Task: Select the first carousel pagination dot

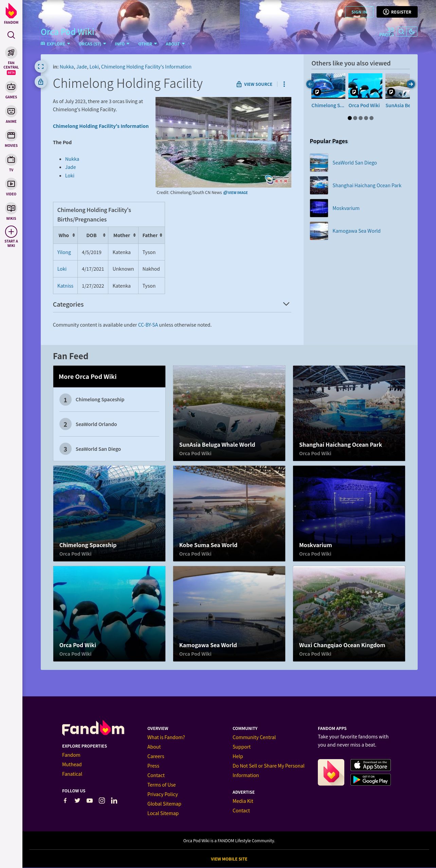Action: (350, 118)
